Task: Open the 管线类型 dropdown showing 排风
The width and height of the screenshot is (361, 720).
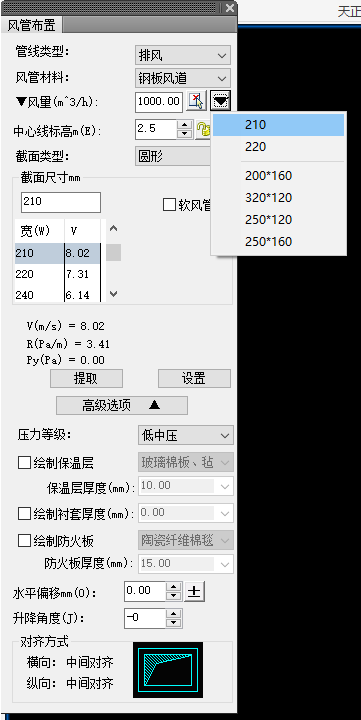Action: point(183,56)
